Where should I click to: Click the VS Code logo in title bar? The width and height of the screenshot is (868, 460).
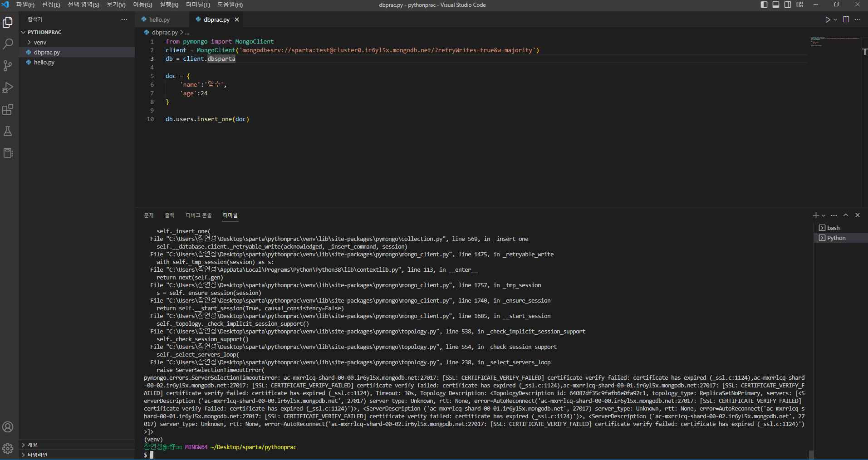coord(5,5)
